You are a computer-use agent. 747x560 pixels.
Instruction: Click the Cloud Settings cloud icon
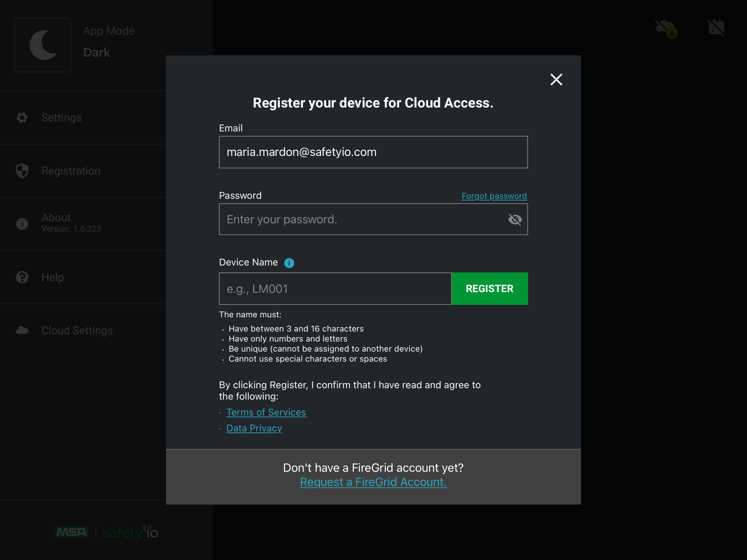click(x=22, y=330)
